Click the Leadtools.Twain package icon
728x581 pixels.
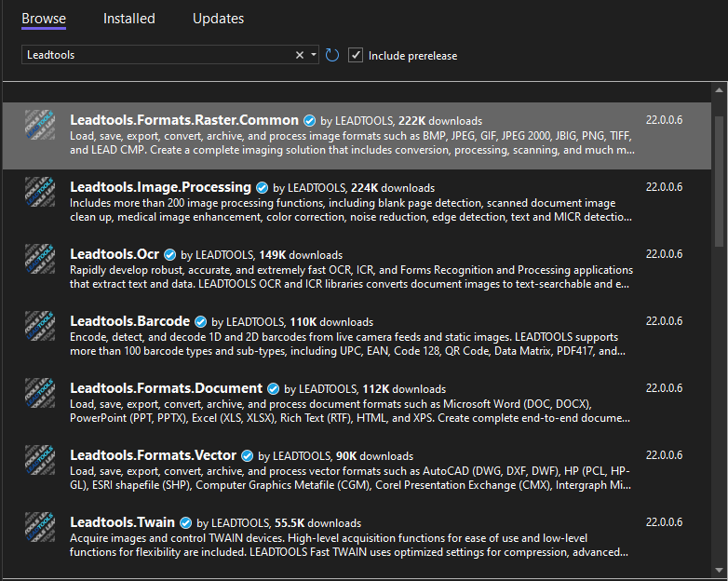click(x=40, y=527)
